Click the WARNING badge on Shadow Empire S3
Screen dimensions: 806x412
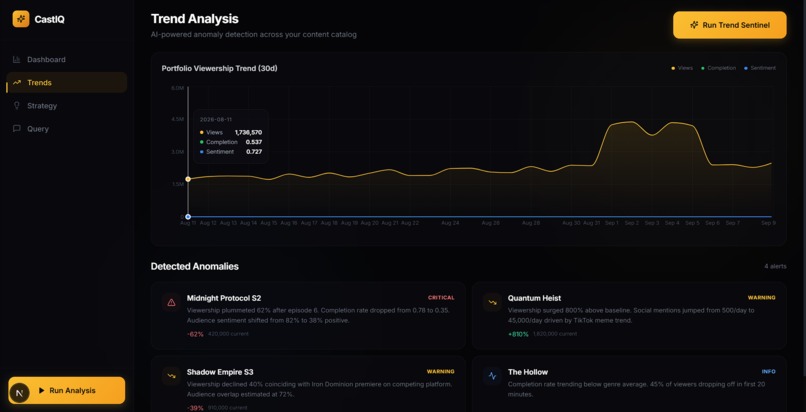tap(441, 371)
